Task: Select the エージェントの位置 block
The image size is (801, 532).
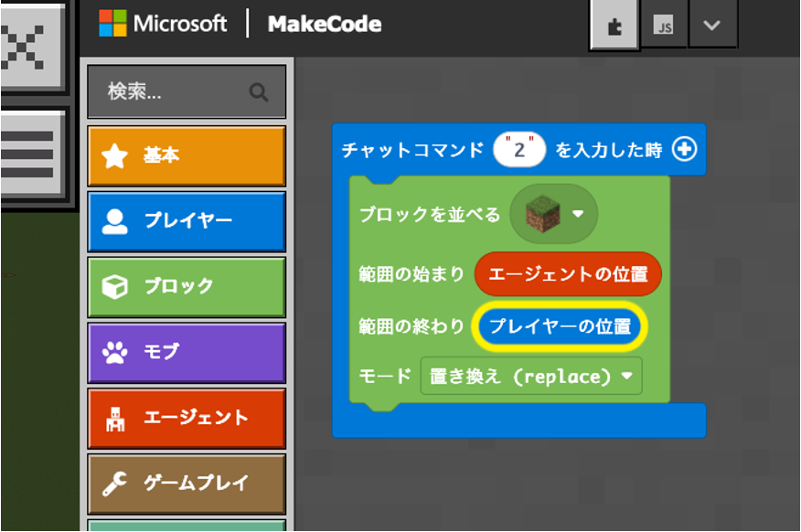Action: tap(568, 274)
